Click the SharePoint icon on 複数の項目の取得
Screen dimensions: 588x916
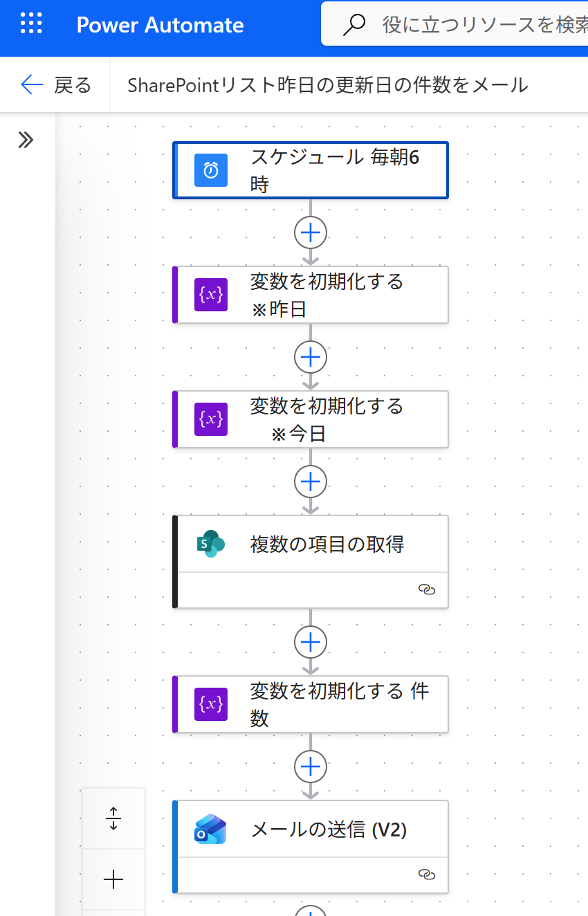point(211,544)
